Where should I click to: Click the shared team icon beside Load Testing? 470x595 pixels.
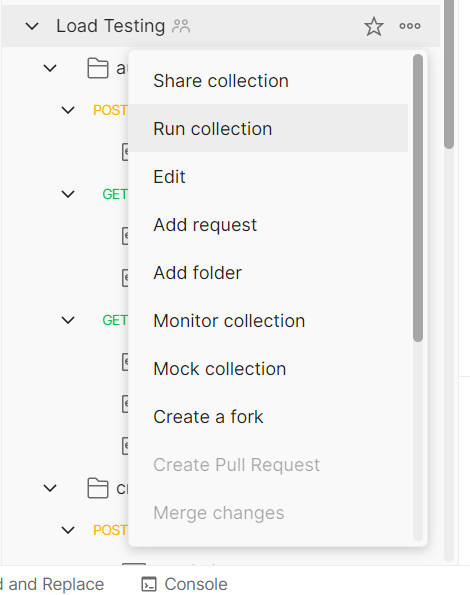point(181,26)
